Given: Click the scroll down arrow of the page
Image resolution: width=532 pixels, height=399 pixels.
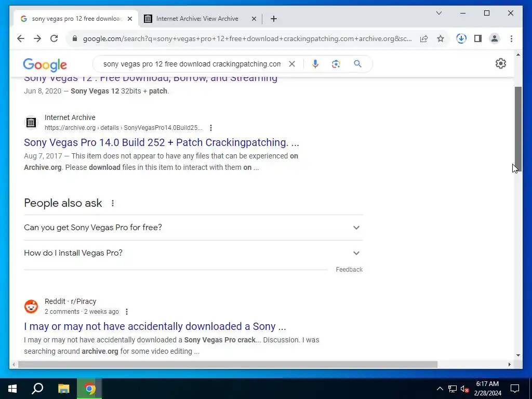Looking at the screenshot, I should pos(518,355).
